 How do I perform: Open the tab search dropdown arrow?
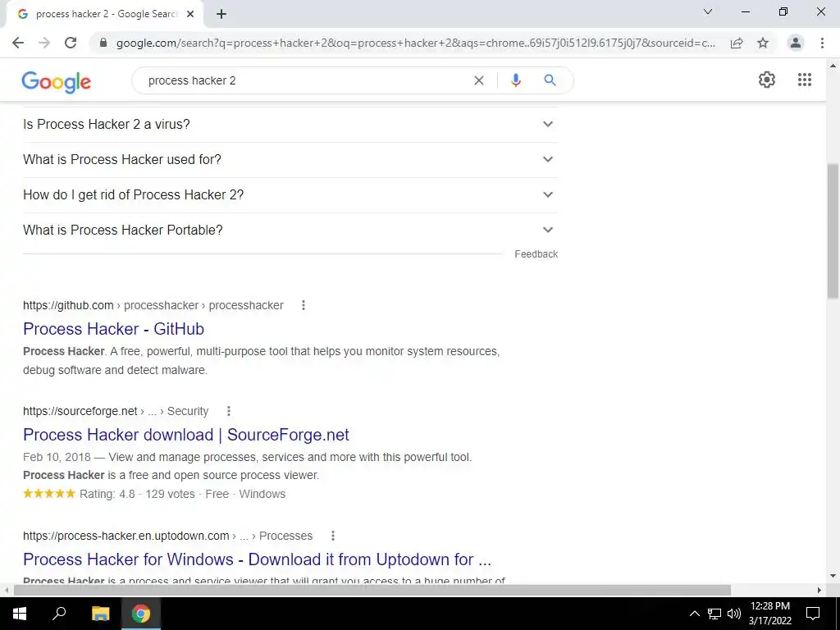708,11
